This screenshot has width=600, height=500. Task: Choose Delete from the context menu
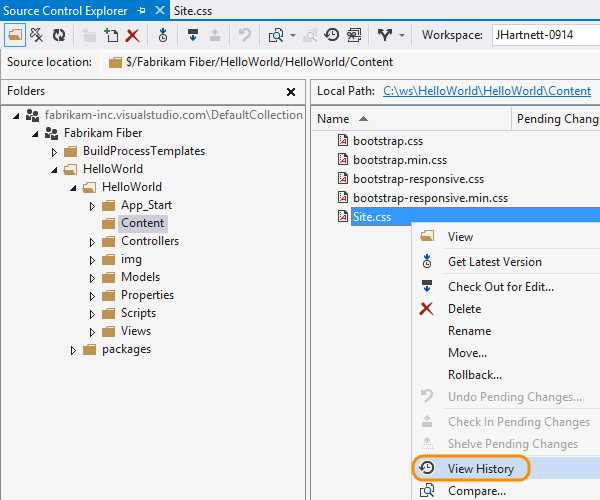coord(465,309)
